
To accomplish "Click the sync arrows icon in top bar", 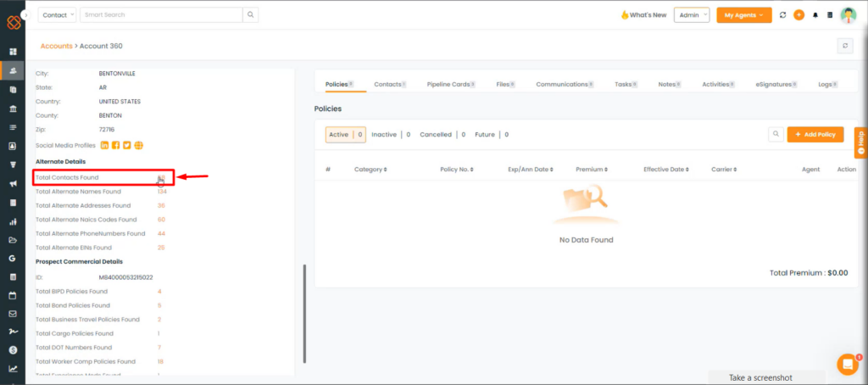I will [782, 15].
